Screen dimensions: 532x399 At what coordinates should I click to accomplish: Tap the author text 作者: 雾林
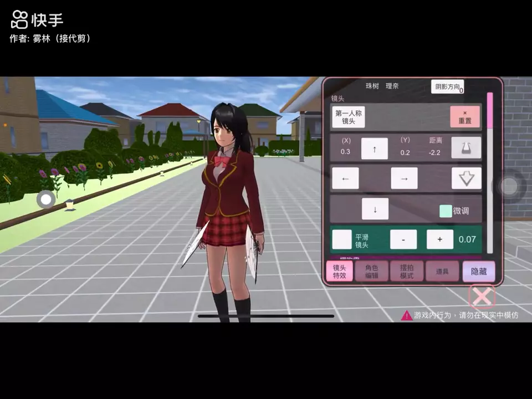tap(50, 39)
